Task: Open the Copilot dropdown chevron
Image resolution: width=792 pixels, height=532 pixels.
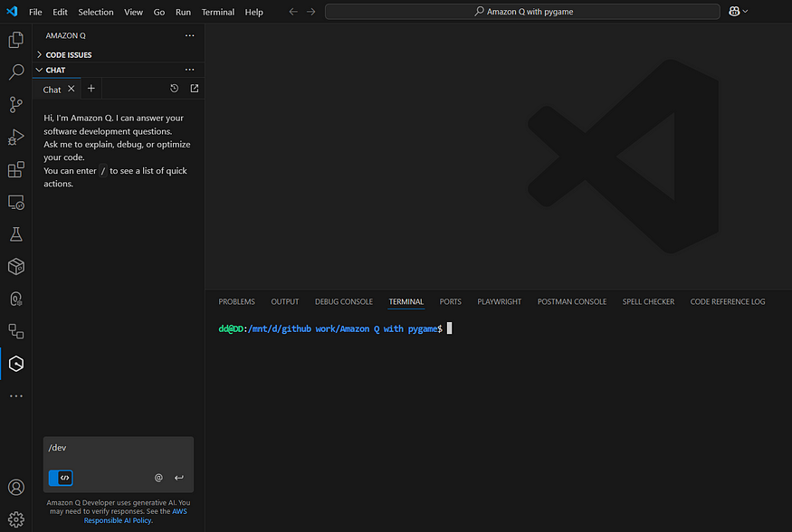Action: click(x=745, y=11)
